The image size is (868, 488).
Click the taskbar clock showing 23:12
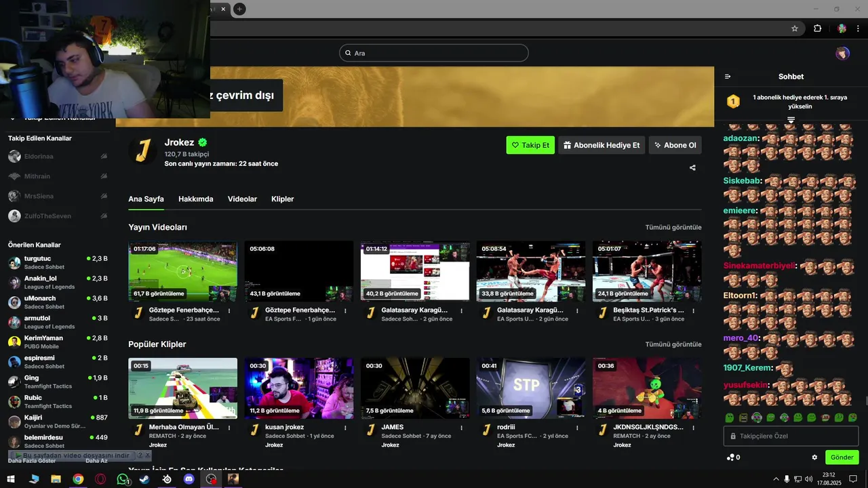pyautogui.click(x=829, y=479)
